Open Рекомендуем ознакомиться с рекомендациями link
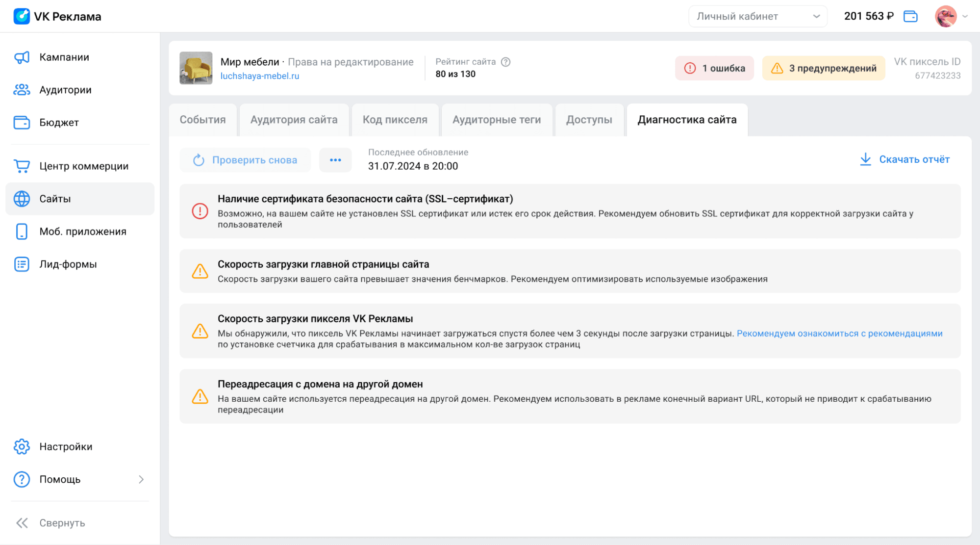The width and height of the screenshot is (980, 545). click(839, 334)
